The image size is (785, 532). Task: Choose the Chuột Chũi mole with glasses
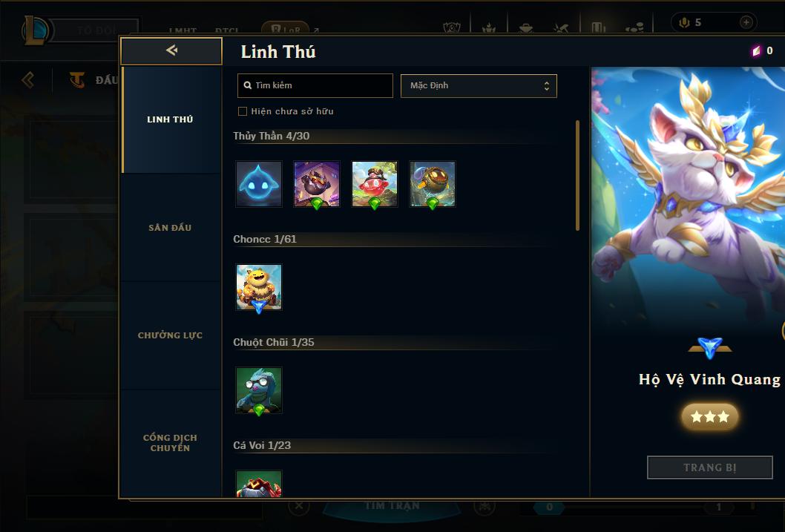tap(259, 390)
